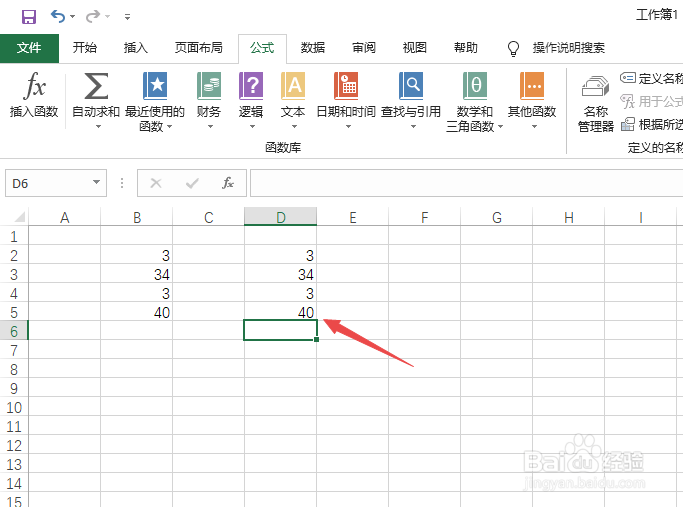Viewport: 683px width, 507px height.
Task: Select cell B5 containing 40
Action: coord(137,312)
